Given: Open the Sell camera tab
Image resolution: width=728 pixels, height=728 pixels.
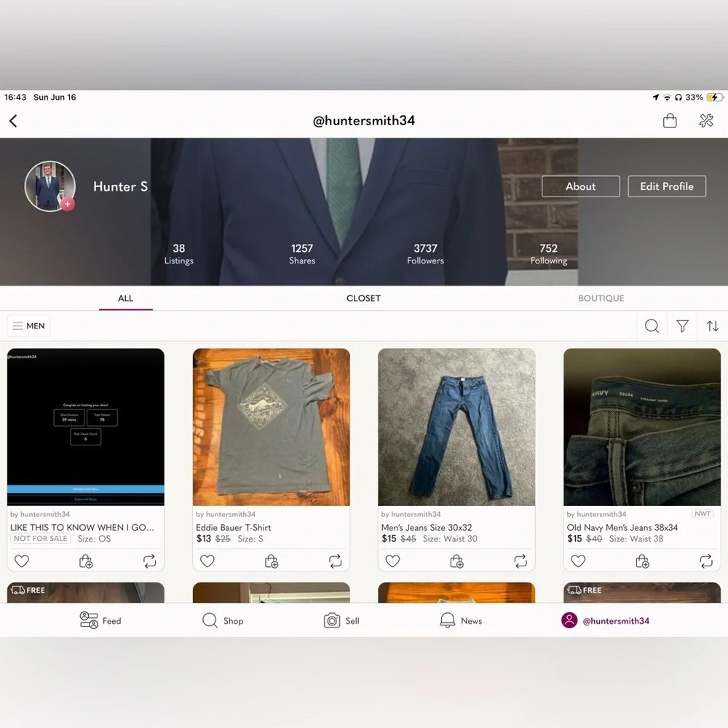Looking at the screenshot, I should [341, 620].
